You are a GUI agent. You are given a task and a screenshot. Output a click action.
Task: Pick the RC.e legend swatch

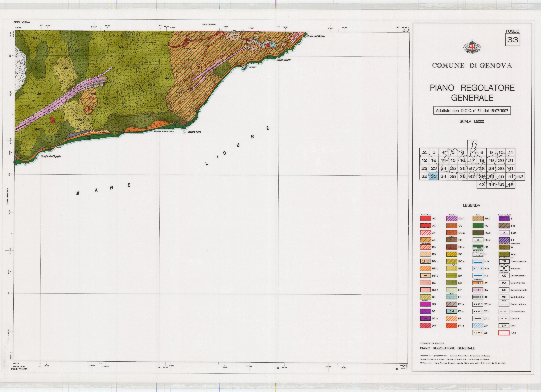(452, 261)
